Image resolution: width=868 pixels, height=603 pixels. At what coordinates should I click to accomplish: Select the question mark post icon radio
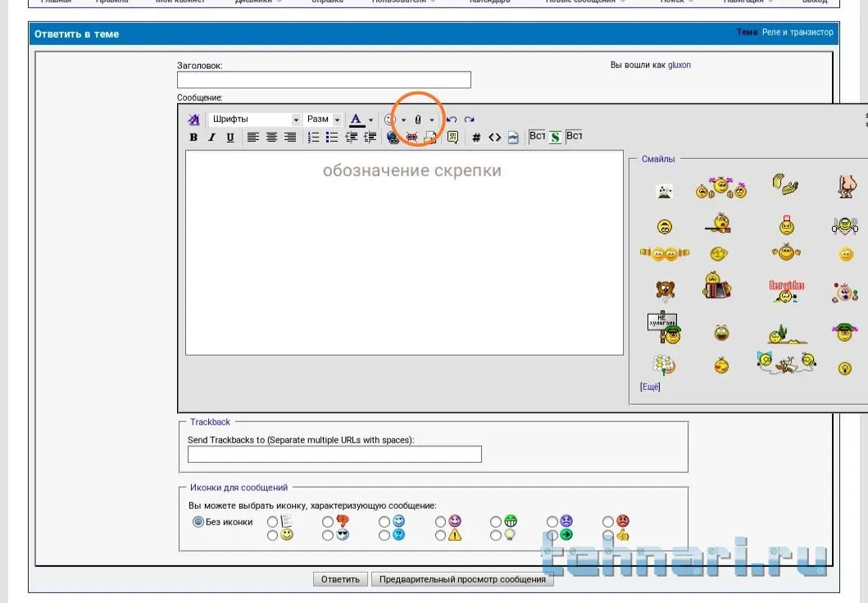tap(384, 535)
